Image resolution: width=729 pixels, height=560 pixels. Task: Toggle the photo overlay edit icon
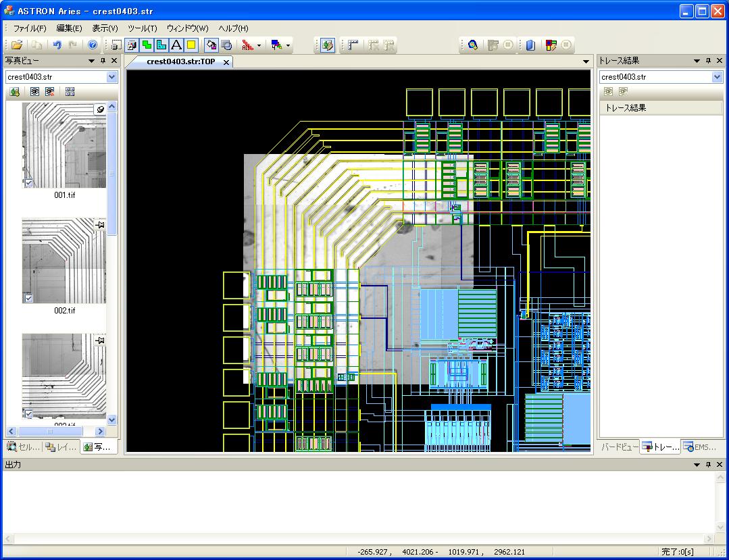coord(327,45)
